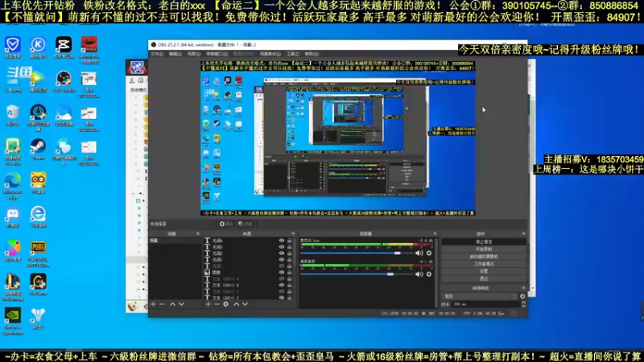Add a new scene with the plus icon
644x362 pixels.
tap(153, 304)
